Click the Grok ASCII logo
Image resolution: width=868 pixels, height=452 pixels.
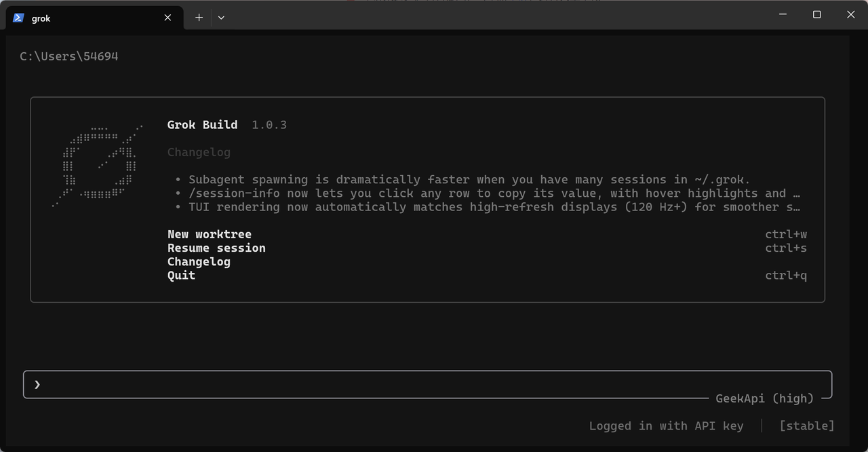[98, 166]
